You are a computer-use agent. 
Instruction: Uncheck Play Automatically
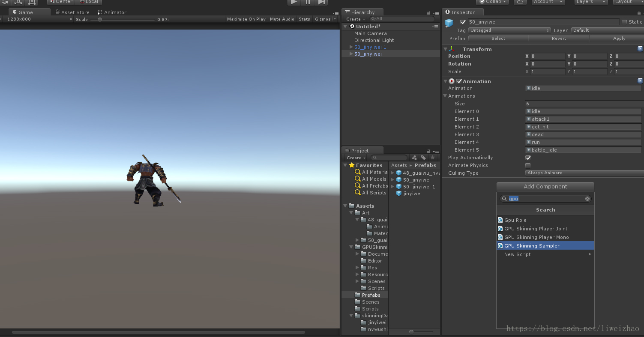tap(528, 158)
